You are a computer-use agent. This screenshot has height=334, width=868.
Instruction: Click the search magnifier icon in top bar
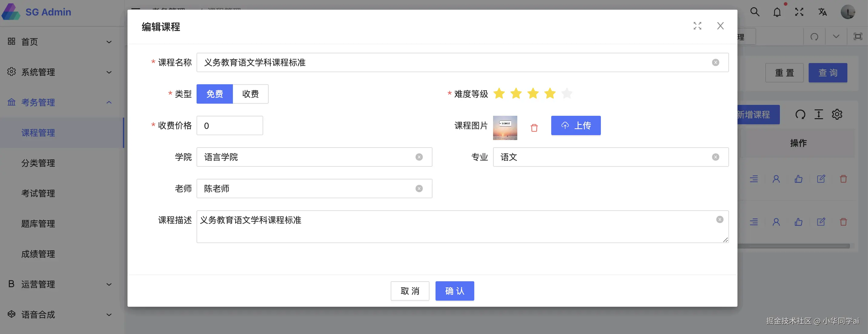tap(755, 12)
